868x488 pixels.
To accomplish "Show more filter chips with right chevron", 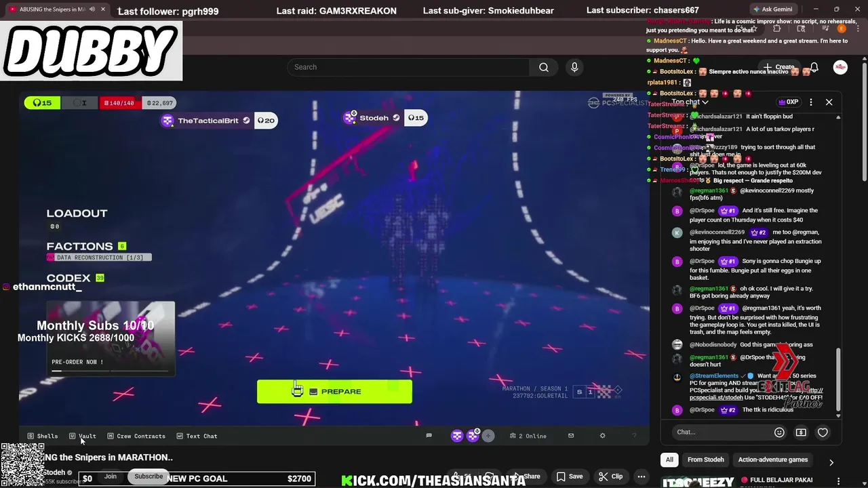I will 831,462.
